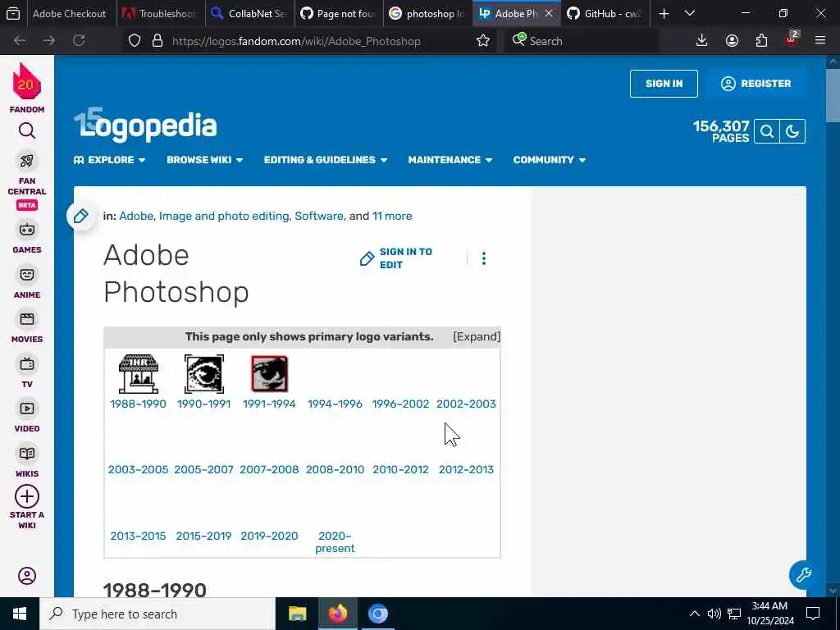Open the Anime section icon
Screen dimensions: 840x630
point(27,275)
